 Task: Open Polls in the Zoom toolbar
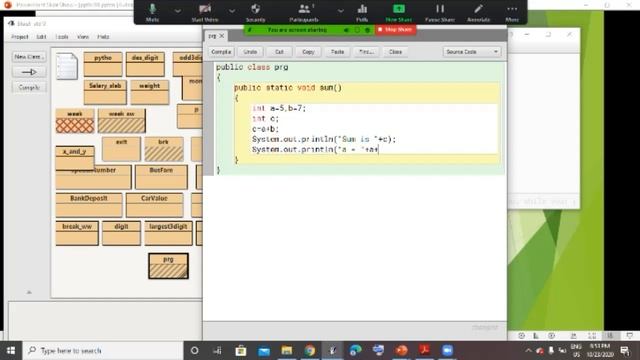[362, 12]
